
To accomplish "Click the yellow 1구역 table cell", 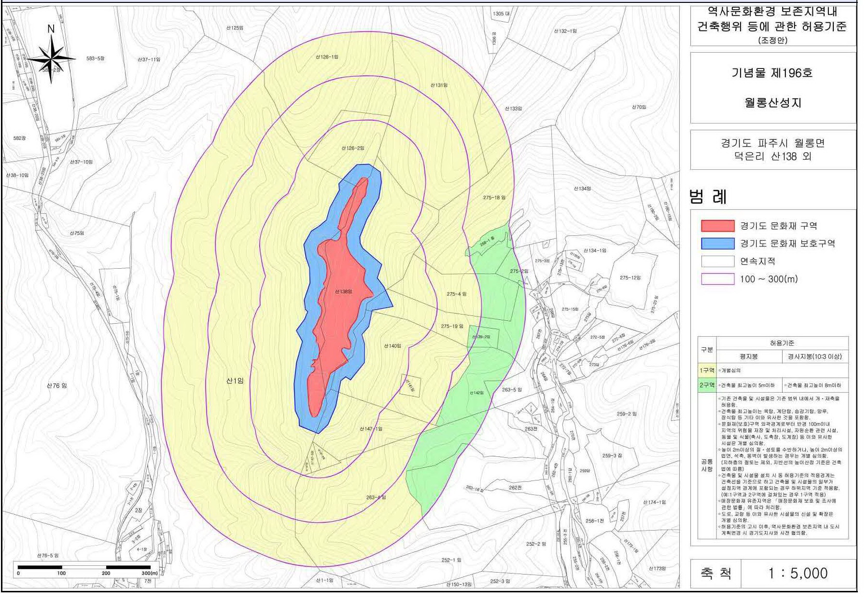I will (x=707, y=370).
